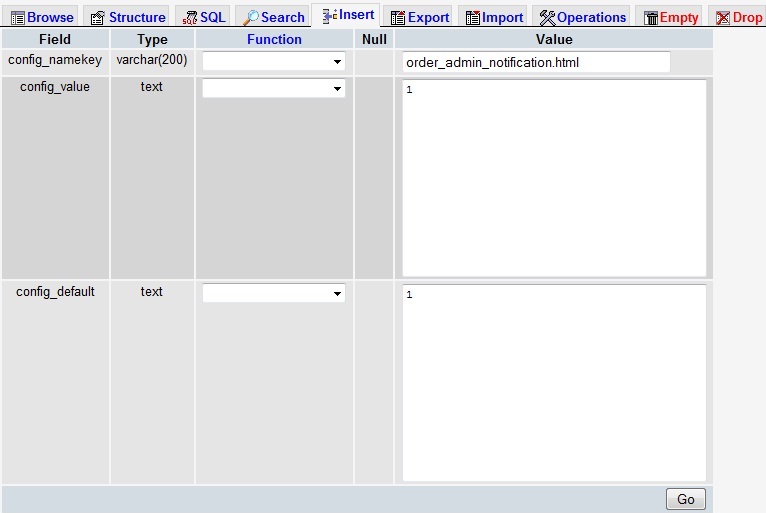Click the config_default field name
766x513 pixels.
point(55,292)
